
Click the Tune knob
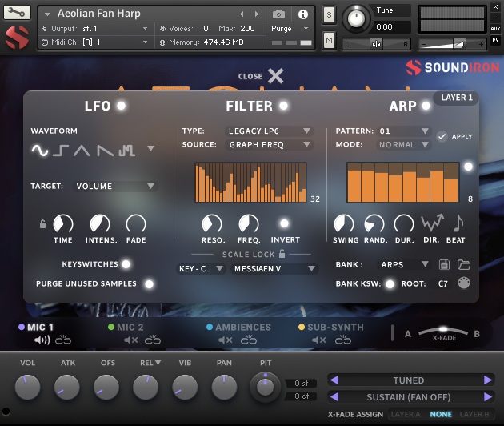(356, 18)
